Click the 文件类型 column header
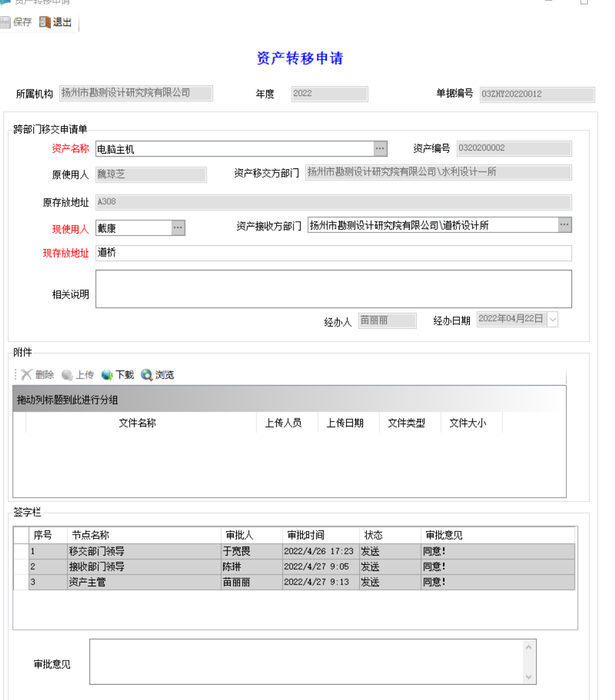The image size is (615, 700). click(x=410, y=423)
